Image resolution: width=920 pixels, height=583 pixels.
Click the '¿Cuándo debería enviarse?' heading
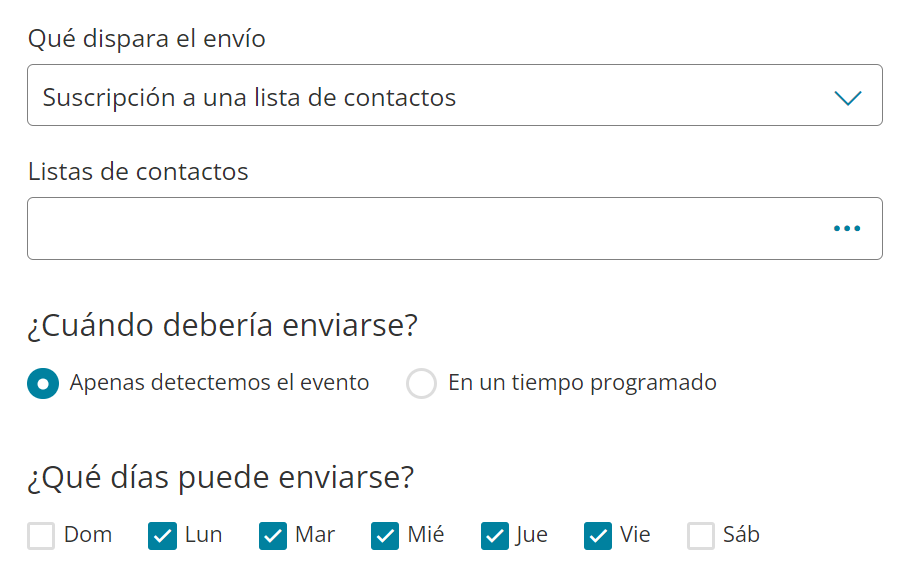[222, 326]
